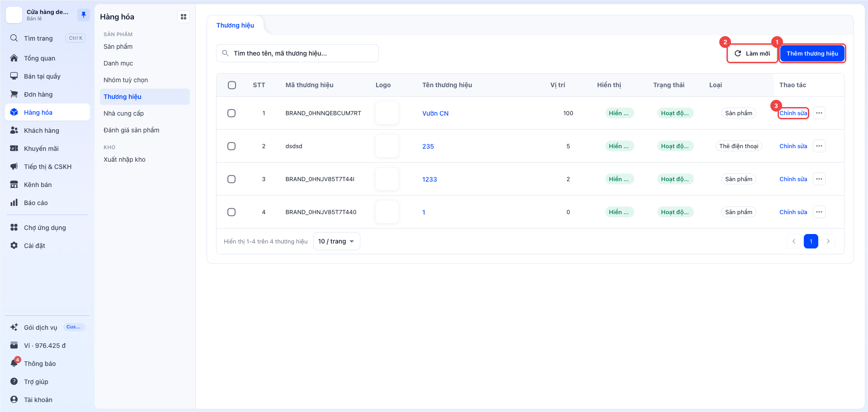The width and height of the screenshot is (868, 412).
Task: Click the Cài đặt gear icon
Action: [x=14, y=246]
